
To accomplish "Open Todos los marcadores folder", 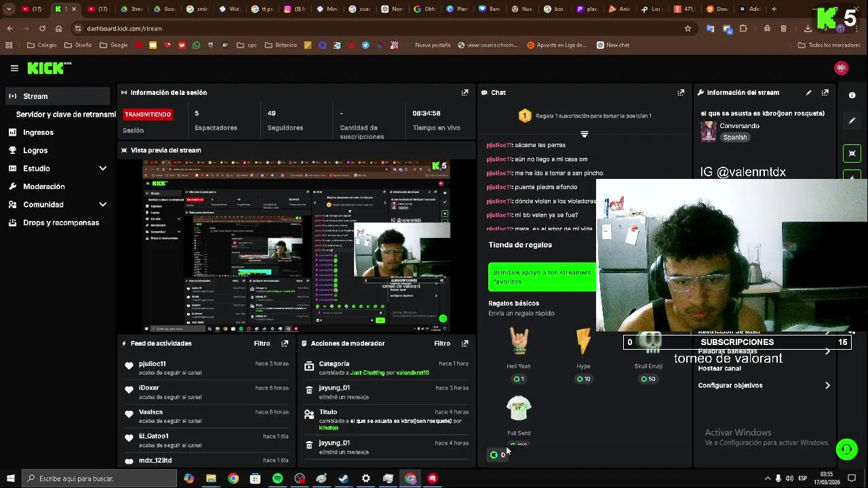I will pyautogui.click(x=829, y=45).
